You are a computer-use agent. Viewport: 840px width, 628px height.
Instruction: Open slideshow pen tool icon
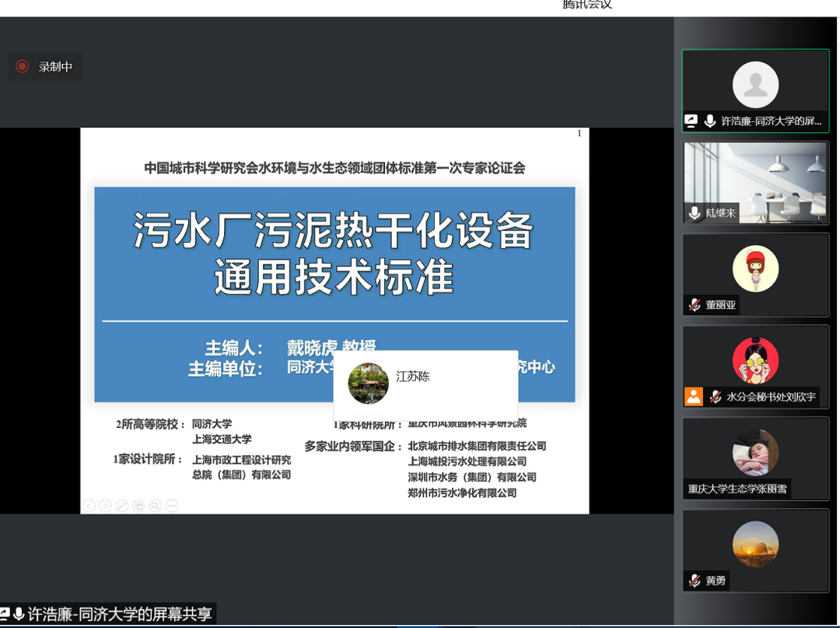tap(122, 505)
